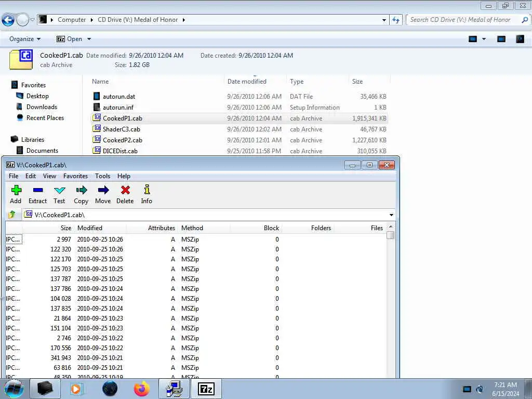Viewport: 532px width, 399px height.
Task: Select the autorun.inf file
Action: click(118, 107)
